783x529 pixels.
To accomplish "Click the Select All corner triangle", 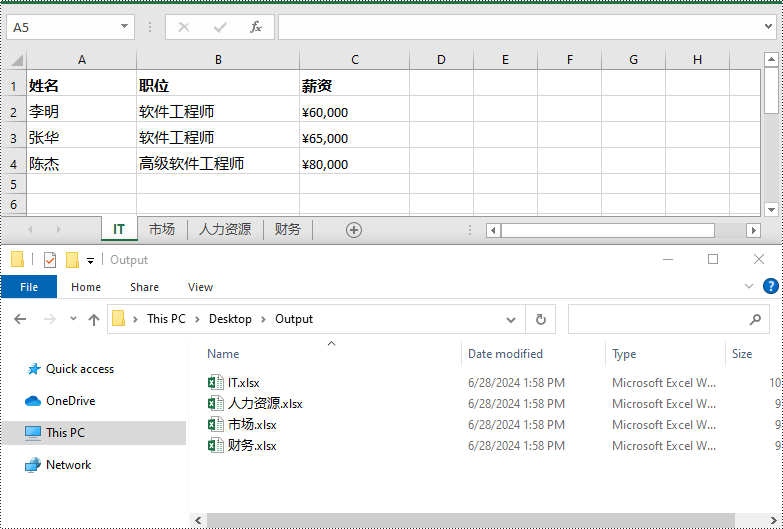I will point(17,60).
